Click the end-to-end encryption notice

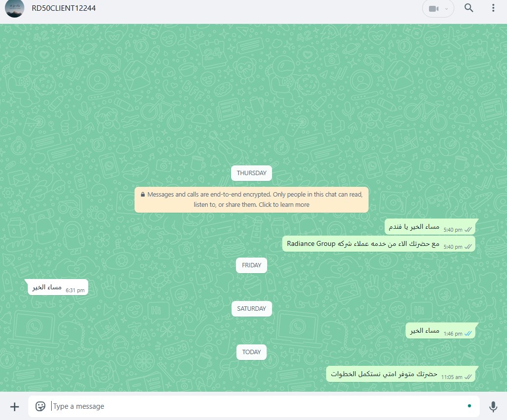click(x=252, y=200)
